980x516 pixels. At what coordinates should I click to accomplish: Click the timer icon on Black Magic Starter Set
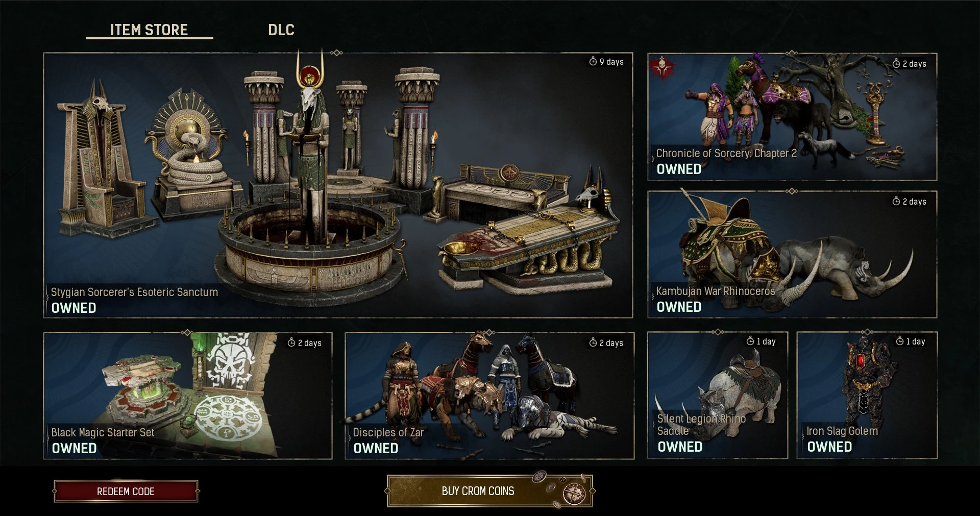coord(291,342)
